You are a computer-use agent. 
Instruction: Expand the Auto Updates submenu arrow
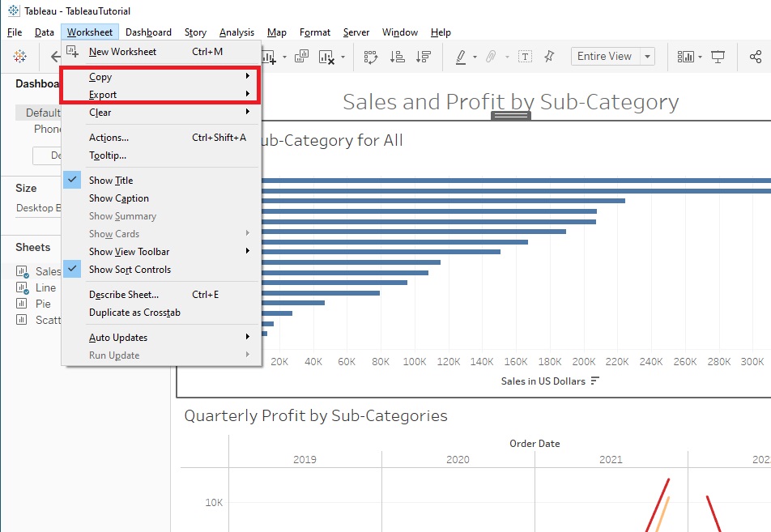pyautogui.click(x=248, y=337)
